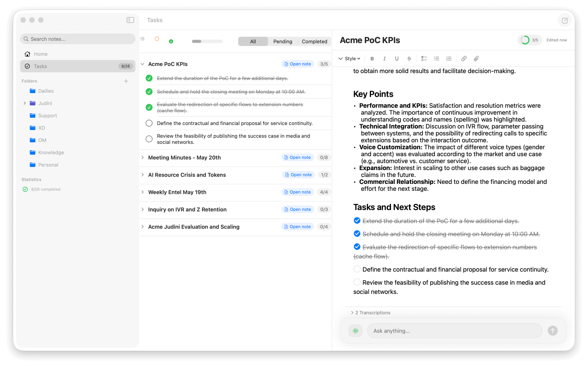Screen dimensions: 588x367
Task: Attach a file with paperclip icon
Action: pos(476,58)
